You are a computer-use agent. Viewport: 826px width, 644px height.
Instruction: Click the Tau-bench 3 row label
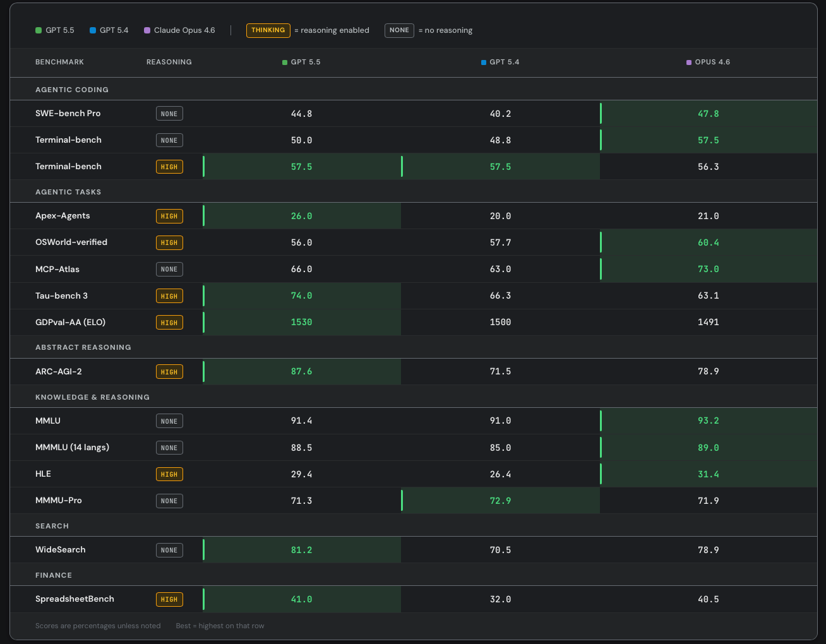pos(61,295)
